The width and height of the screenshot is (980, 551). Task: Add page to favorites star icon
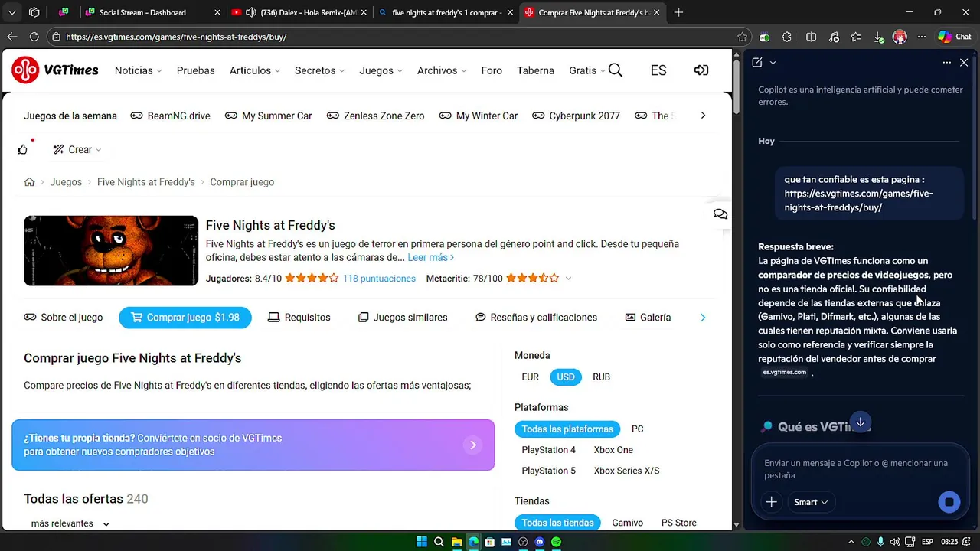(x=742, y=37)
